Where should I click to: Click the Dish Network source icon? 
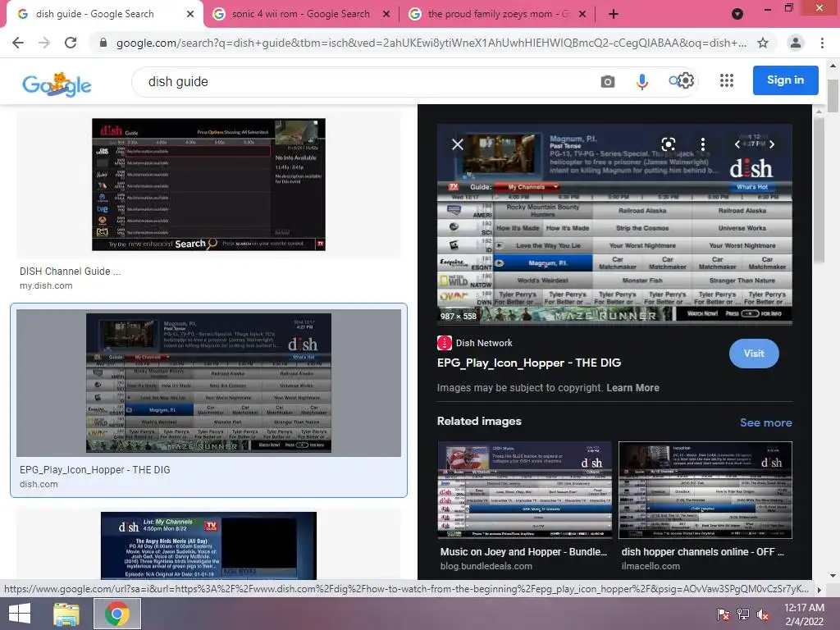[x=444, y=343]
